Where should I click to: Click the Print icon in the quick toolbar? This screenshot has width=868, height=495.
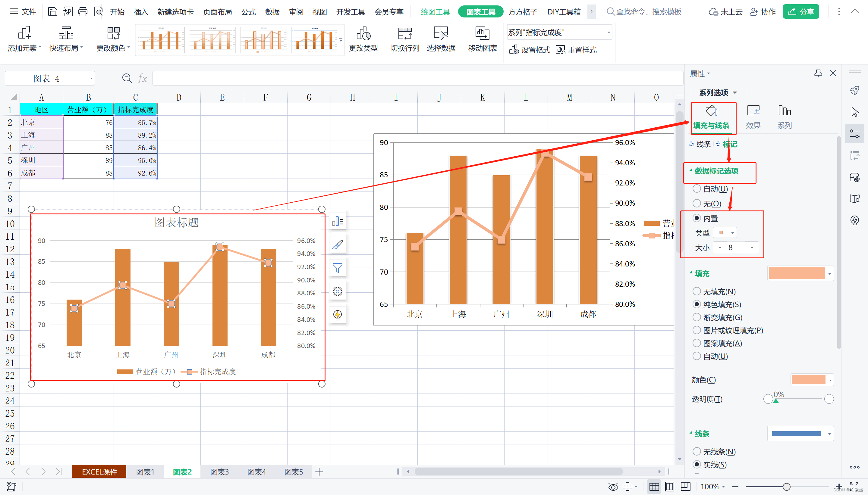click(83, 12)
